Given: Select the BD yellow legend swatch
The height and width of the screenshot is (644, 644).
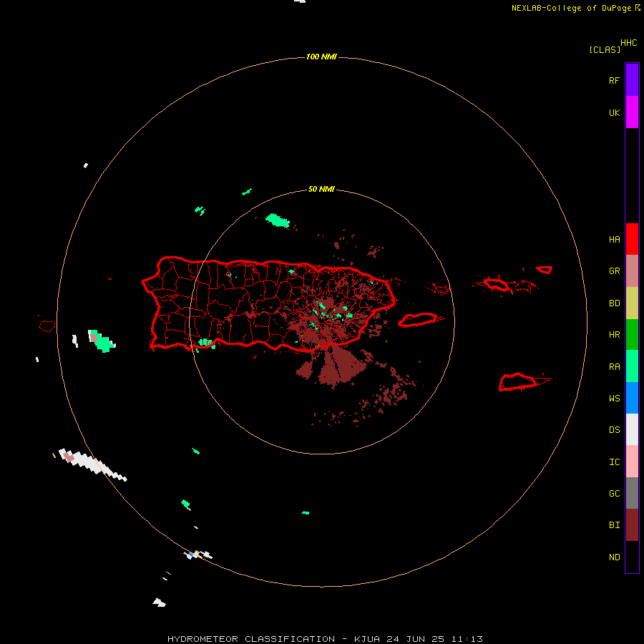Looking at the screenshot, I should 632,303.
